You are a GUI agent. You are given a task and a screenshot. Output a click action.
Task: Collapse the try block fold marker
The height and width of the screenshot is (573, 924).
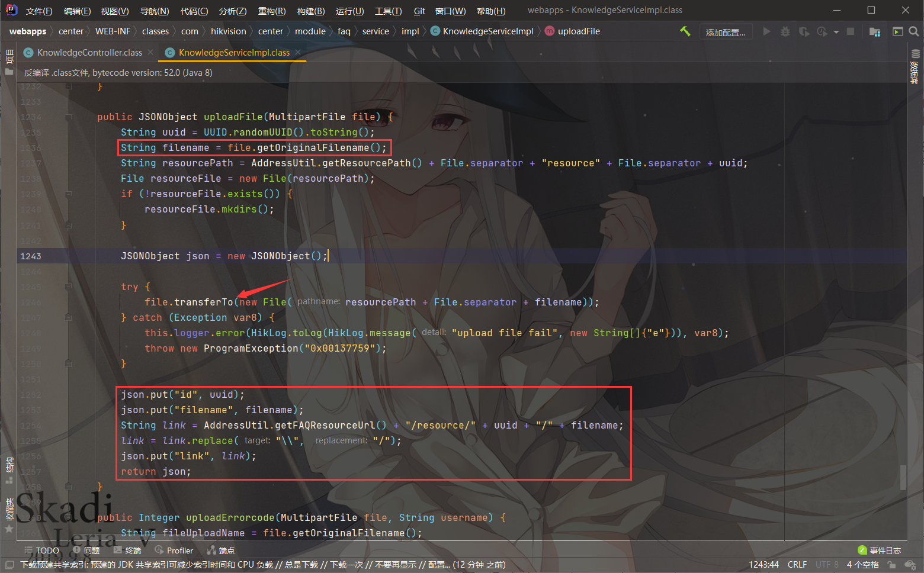(x=69, y=286)
